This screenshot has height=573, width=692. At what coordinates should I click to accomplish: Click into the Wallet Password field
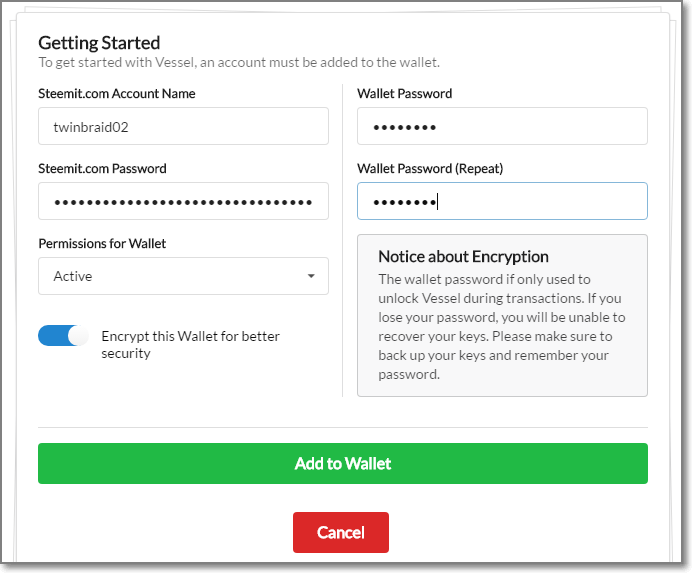tap(502, 126)
